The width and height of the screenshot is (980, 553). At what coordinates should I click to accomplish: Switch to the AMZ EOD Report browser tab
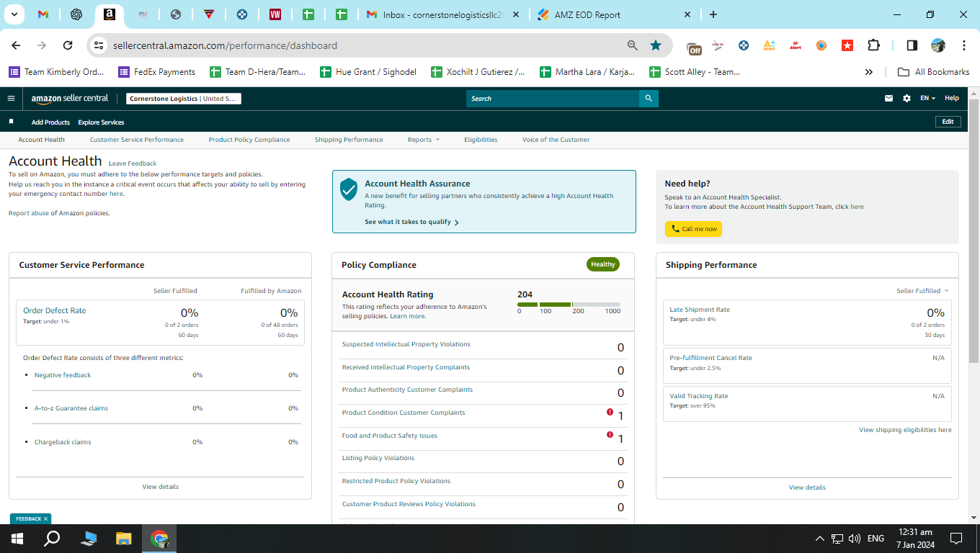point(614,14)
